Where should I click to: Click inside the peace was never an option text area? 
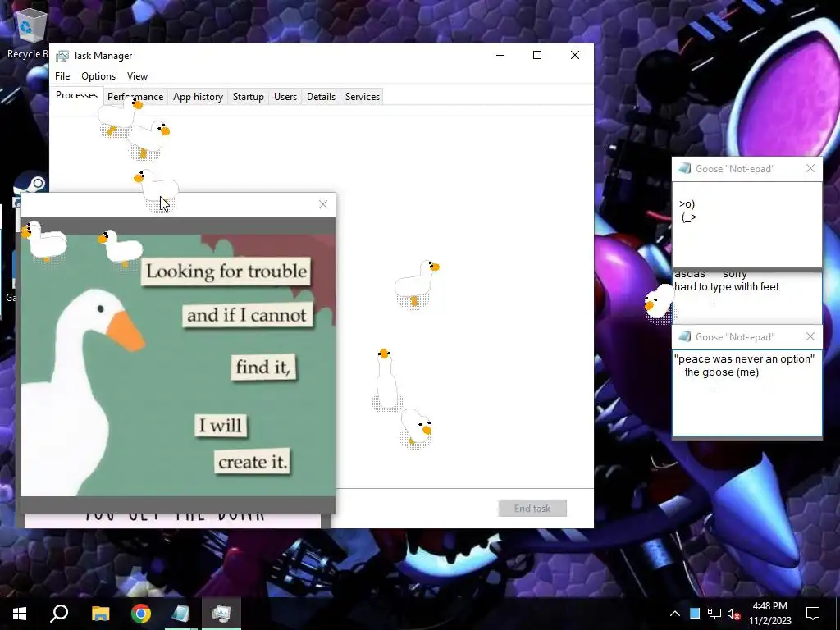746,393
